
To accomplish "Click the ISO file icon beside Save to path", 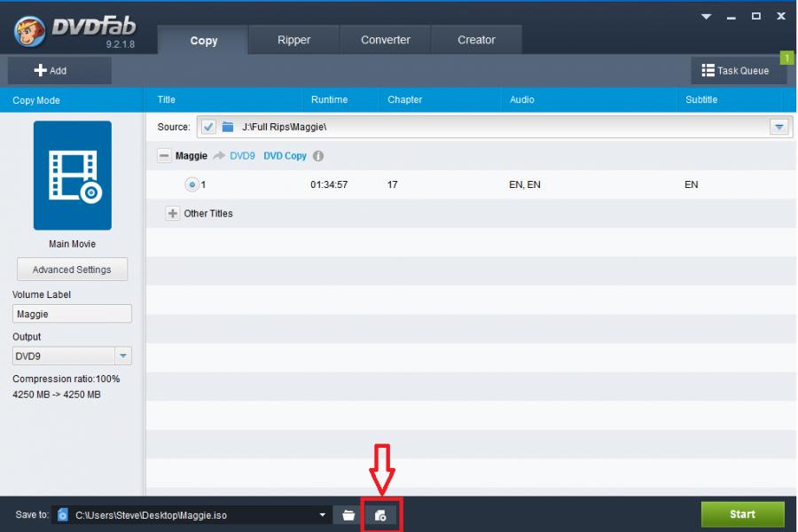I will pyautogui.click(x=63, y=514).
